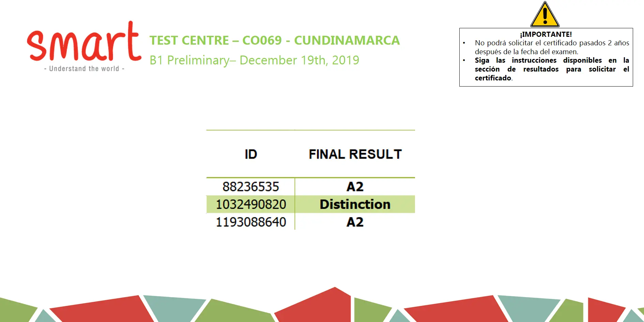Select the ID cell 88236535
Viewport: 644px width, 322px height.
251,187
